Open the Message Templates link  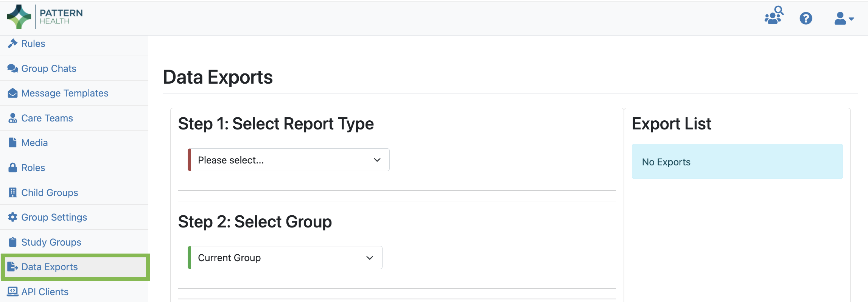65,93
